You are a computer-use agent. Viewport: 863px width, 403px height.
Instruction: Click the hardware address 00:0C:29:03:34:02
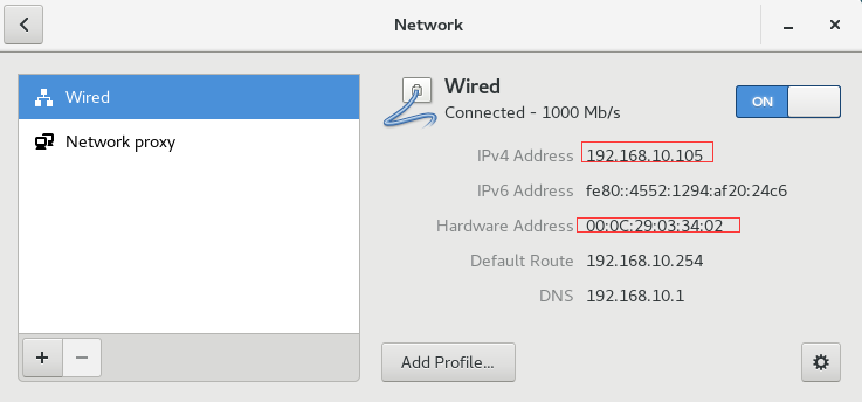(x=654, y=225)
